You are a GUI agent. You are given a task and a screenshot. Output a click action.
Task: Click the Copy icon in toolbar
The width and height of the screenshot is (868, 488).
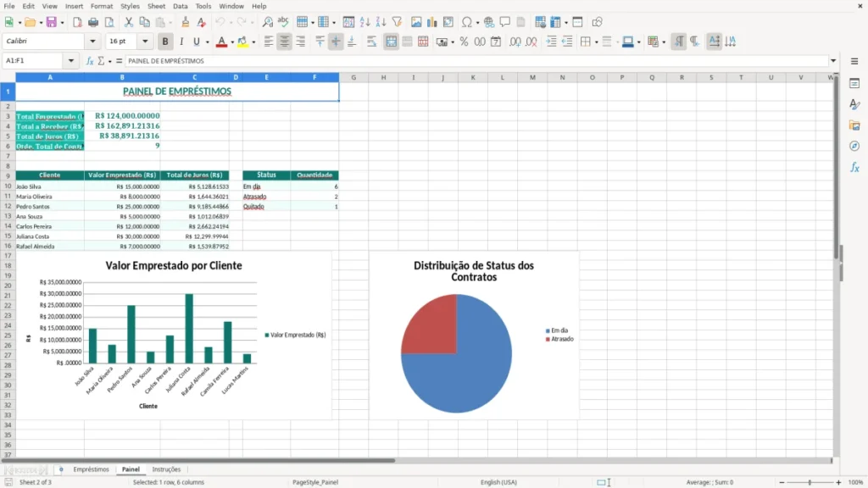point(144,22)
